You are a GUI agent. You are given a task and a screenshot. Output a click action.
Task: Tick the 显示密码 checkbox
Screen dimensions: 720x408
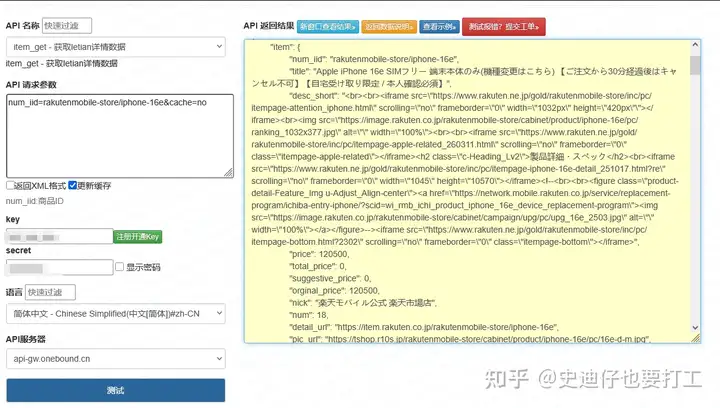tap(119, 267)
